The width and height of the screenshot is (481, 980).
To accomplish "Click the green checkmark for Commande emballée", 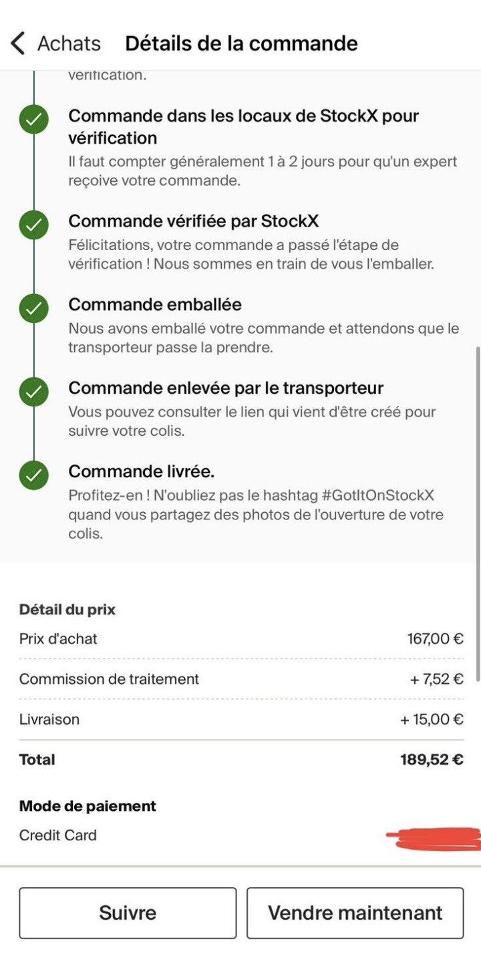I will click(x=33, y=309).
